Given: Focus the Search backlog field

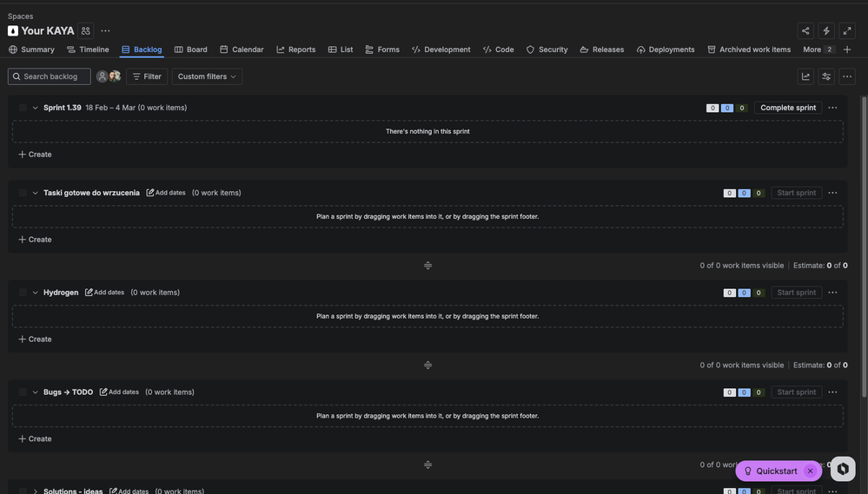Looking at the screenshot, I should point(50,76).
